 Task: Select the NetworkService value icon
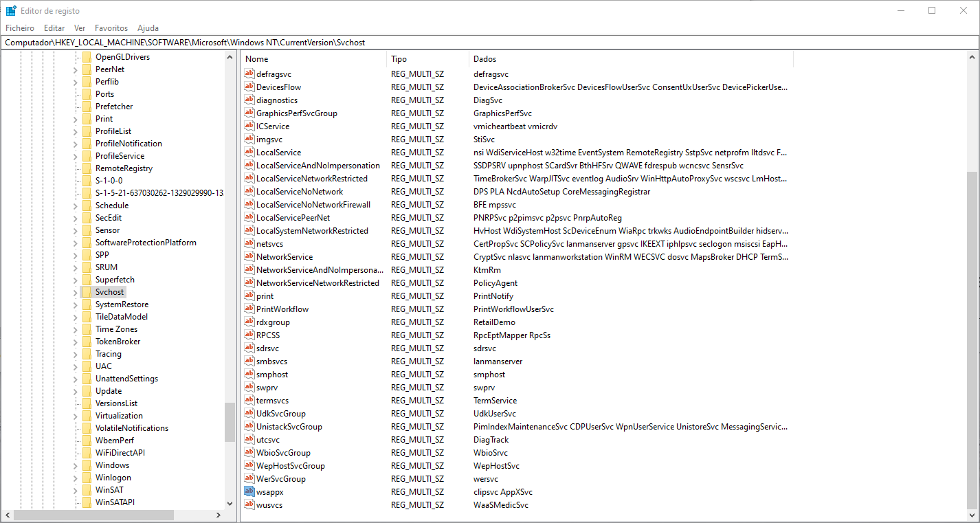click(249, 257)
